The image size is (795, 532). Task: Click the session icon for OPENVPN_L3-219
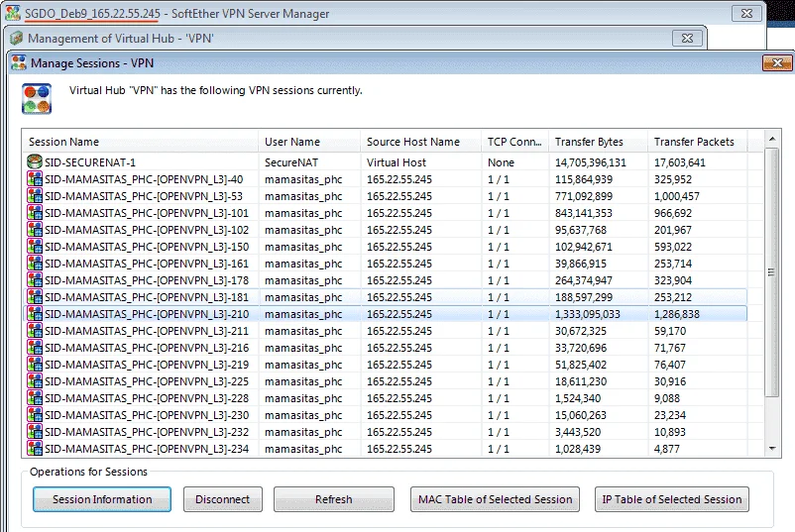35,365
